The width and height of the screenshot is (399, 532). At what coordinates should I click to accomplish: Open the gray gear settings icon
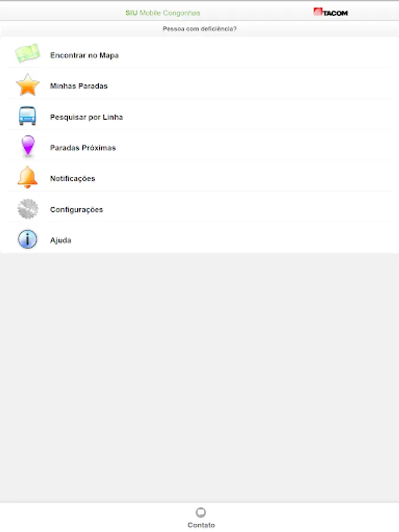pos(28,209)
